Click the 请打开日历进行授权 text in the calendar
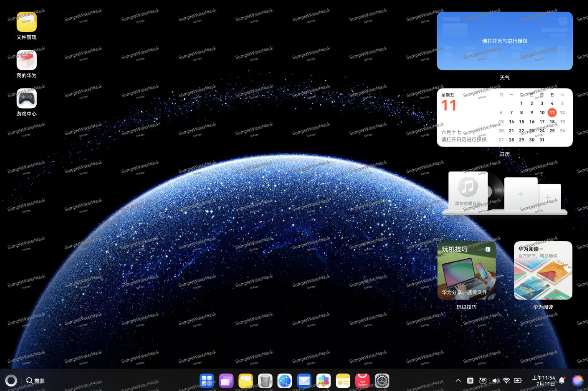This screenshot has height=391, width=588. click(464, 139)
